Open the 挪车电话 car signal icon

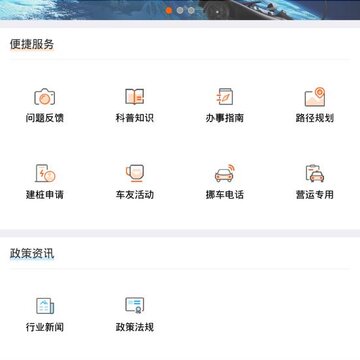click(x=225, y=173)
